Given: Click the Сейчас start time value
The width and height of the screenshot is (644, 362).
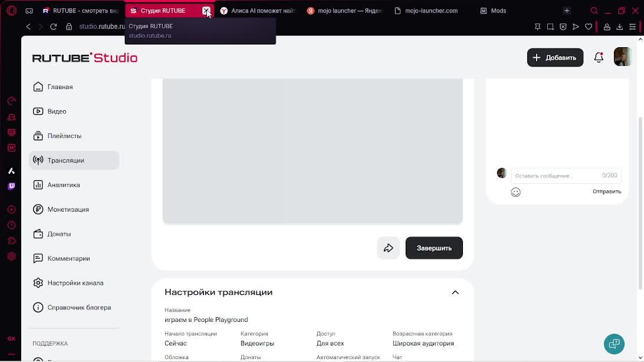Looking at the screenshot, I should (x=176, y=343).
